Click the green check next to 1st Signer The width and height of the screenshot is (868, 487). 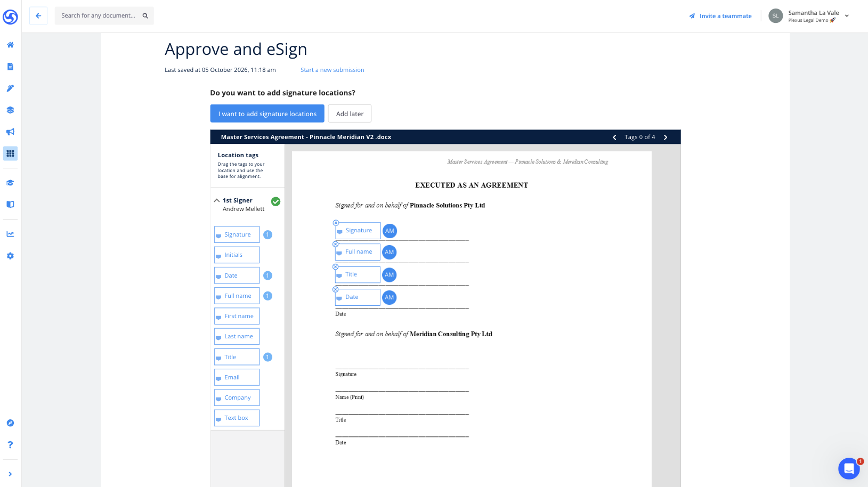click(275, 201)
